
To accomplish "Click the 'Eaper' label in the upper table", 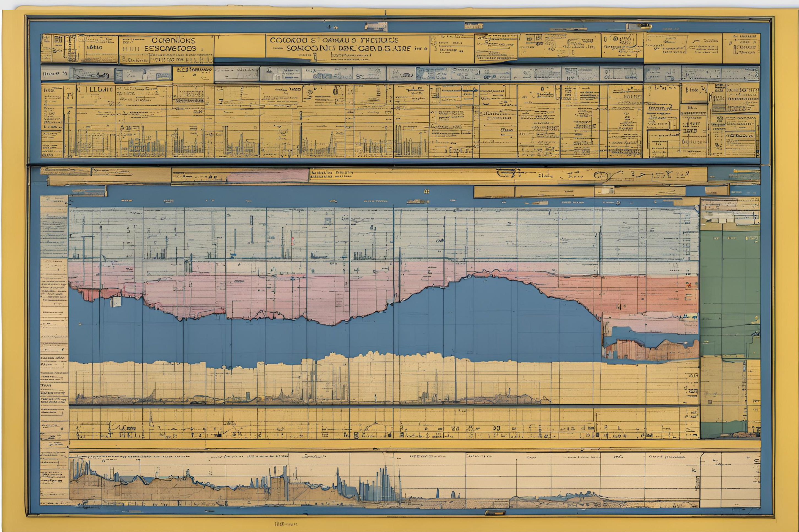I will [x=460, y=150].
